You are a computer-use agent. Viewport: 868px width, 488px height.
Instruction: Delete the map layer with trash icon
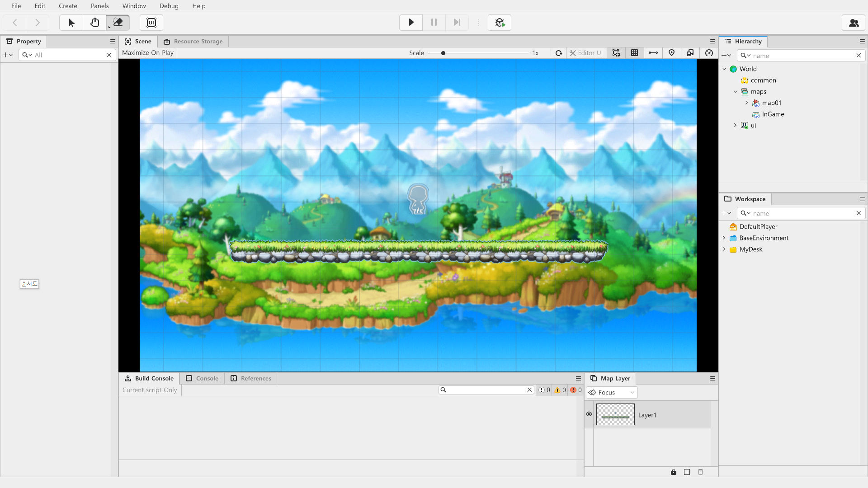(x=701, y=472)
